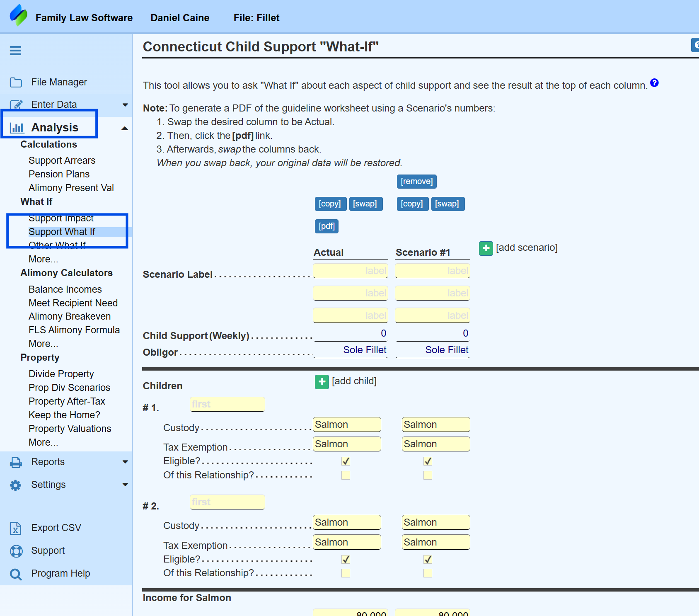Screen dimensions: 699x616
Task: Uncheck Eligible for child #1 in Actual
Action: tap(346, 461)
